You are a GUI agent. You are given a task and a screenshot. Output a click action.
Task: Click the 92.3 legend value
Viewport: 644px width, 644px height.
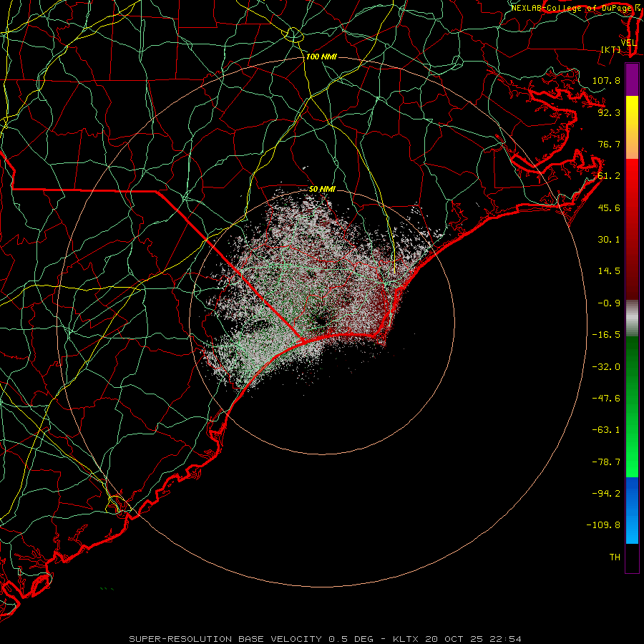609,112
